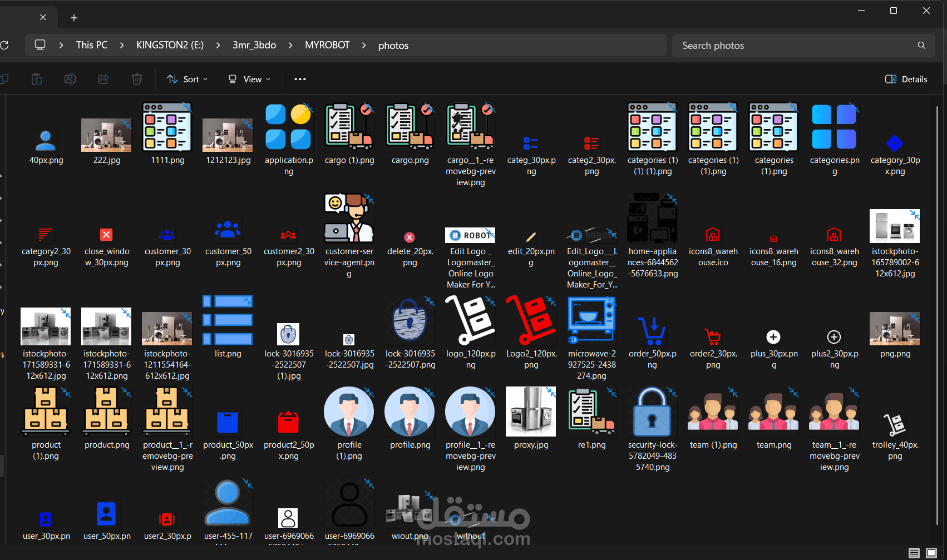
Task: Add a new tab with the plus button
Action: click(x=74, y=18)
